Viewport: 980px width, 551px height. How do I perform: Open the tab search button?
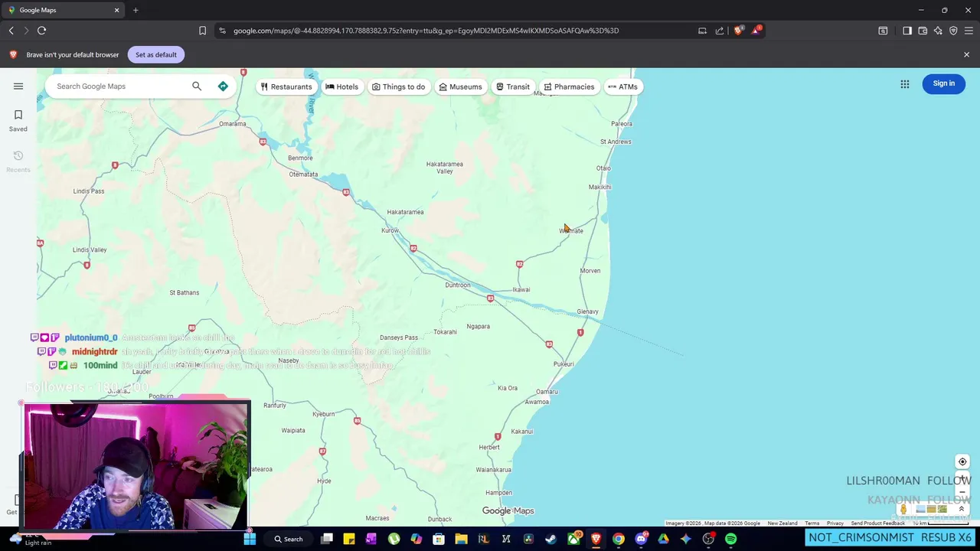pyautogui.click(x=883, y=31)
